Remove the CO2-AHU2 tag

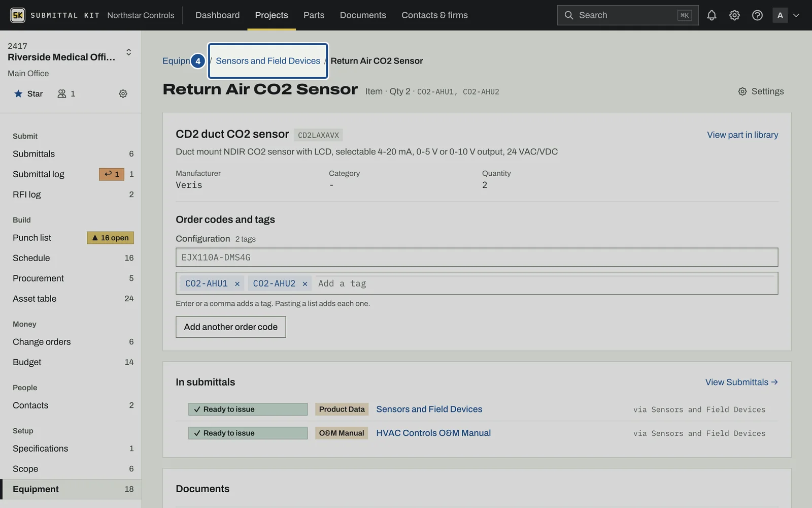pyautogui.click(x=305, y=283)
